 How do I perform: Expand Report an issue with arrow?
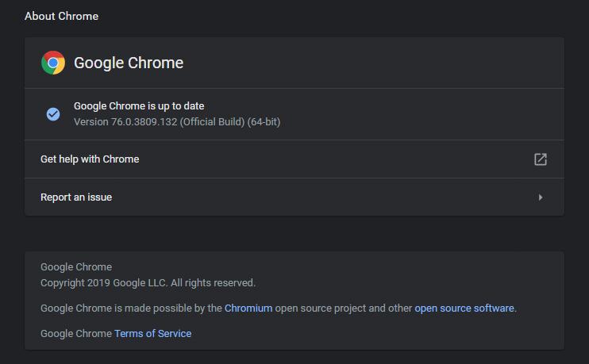[x=540, y=197]
